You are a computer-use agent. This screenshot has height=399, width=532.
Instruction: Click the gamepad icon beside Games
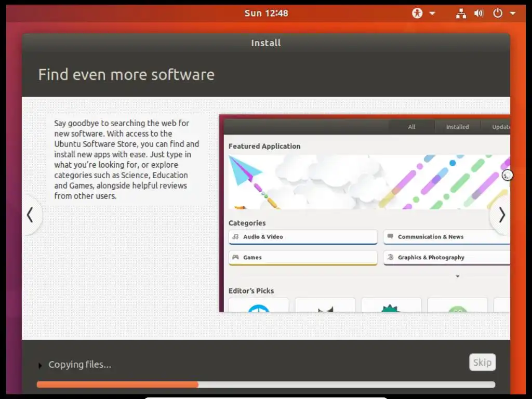pyautogui.click(x=235, y=257)
